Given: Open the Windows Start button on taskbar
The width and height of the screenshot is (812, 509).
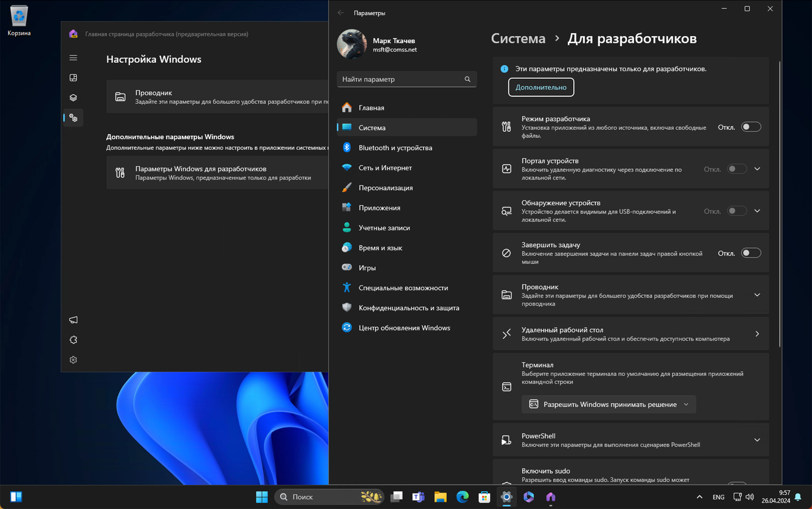Looking at the screenshot, I should click(x=261, y=497).
